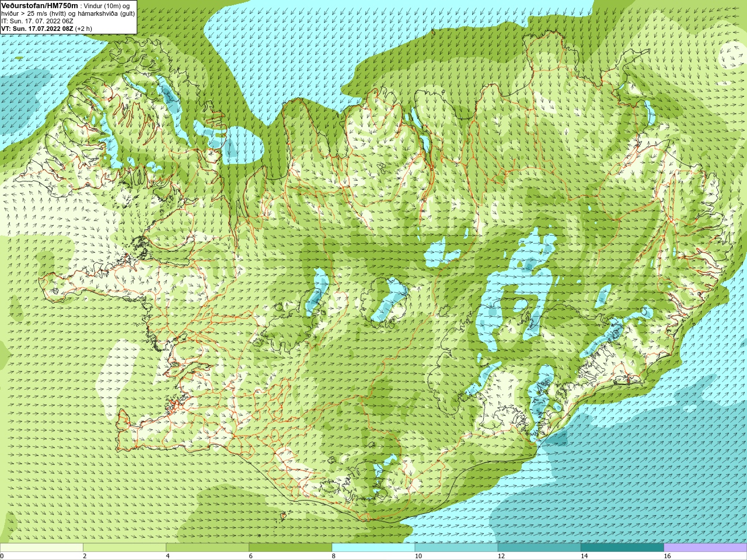This screenshot has width=747, height=560.
Task: Click the legend scale label '8'
Action: [x=334, y=556]
